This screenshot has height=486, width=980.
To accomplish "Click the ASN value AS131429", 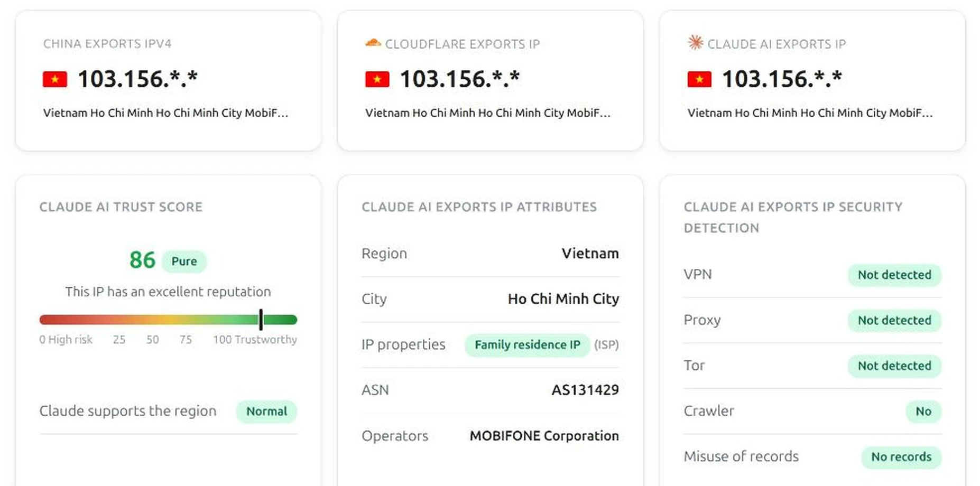I will [x=585, y=390].
